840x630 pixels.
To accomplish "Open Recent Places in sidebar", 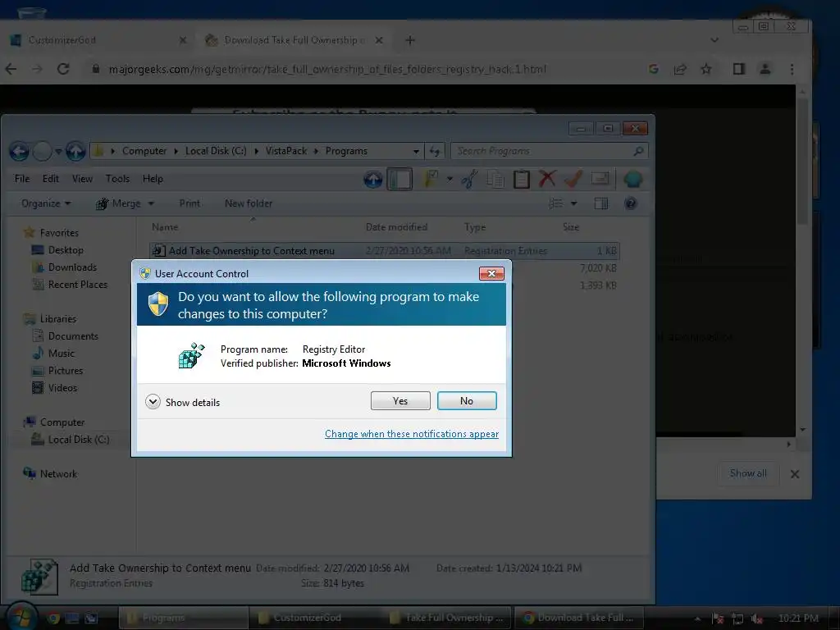I will 78,285.
